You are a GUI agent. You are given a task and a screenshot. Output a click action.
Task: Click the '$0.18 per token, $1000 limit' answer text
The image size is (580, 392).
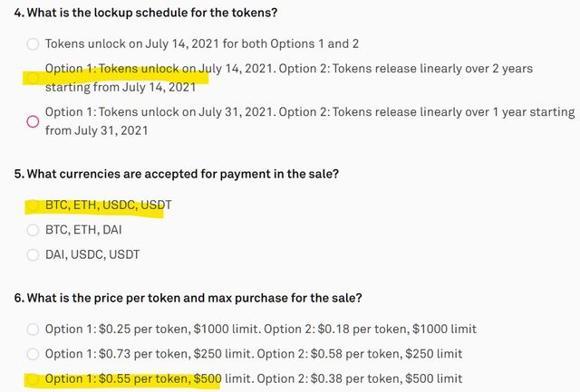tap(397, 329)
